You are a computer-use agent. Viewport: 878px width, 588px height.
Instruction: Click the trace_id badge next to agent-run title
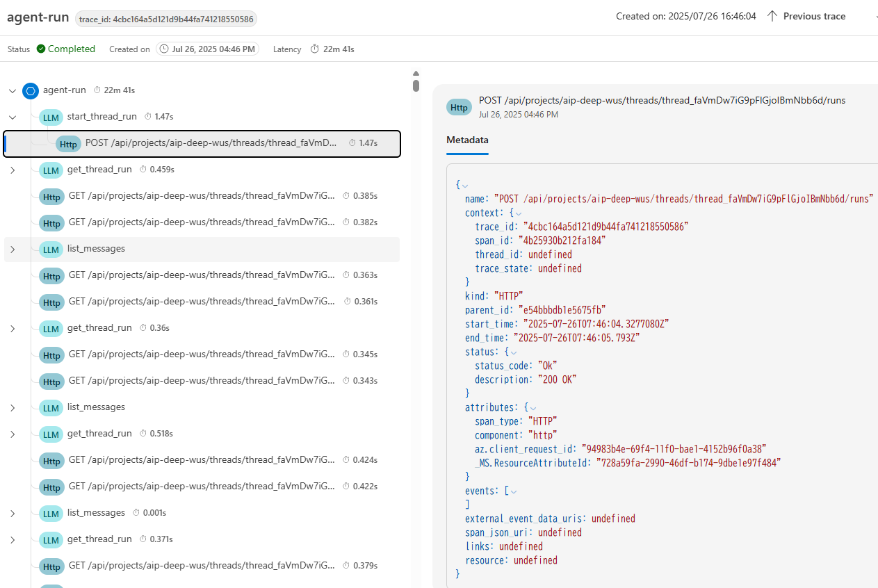165,19
